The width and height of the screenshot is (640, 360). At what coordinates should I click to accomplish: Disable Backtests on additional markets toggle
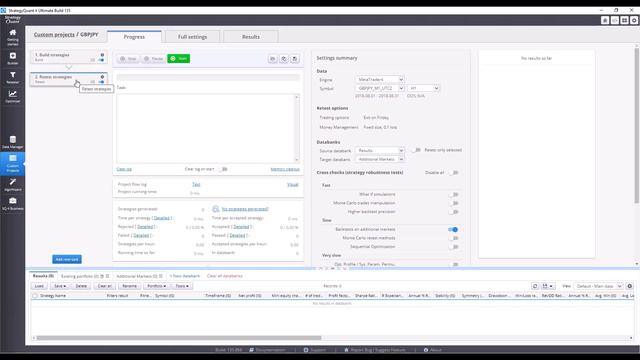453,229
